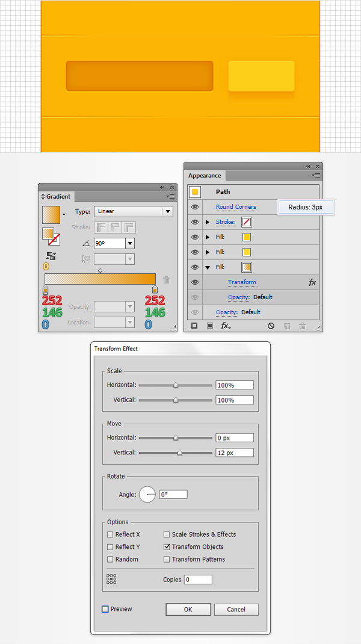Click the reference point locator in Transform Effect
Screen dimensions: 361x644
click(x=111, y=579)
